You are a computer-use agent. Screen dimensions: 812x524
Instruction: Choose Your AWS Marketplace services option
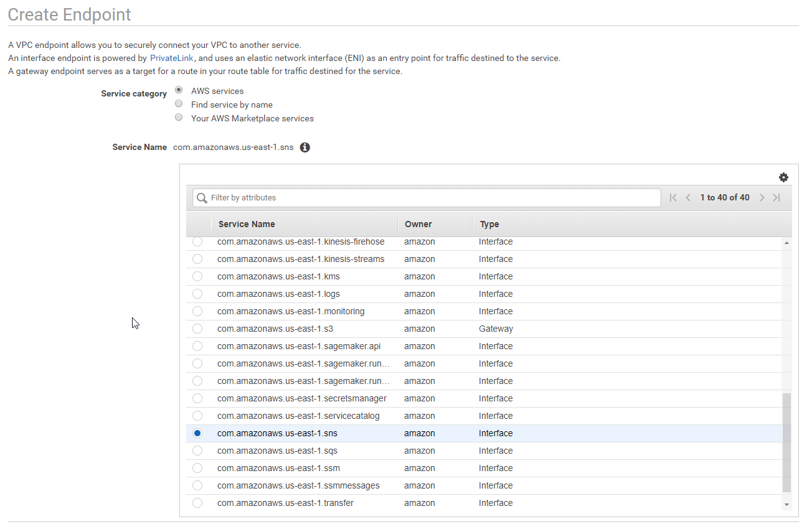[x=179, y=118]
